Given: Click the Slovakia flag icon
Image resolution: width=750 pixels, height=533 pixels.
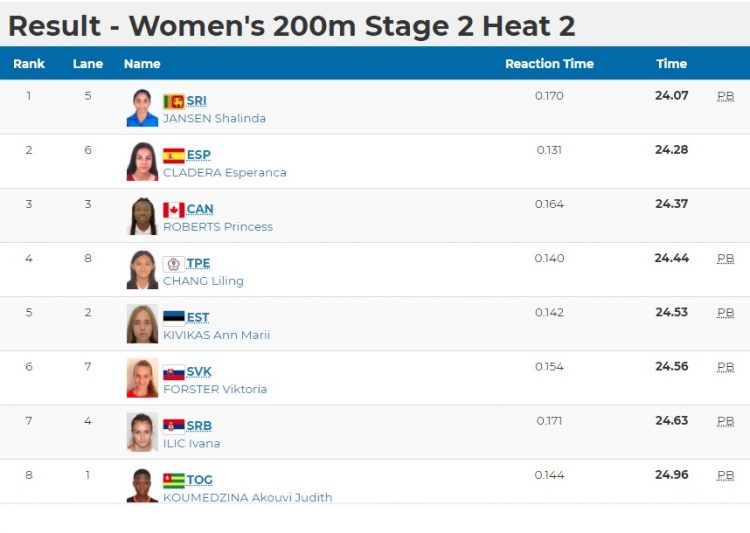Looking at the screenshot, I should [x=174, y=372].
